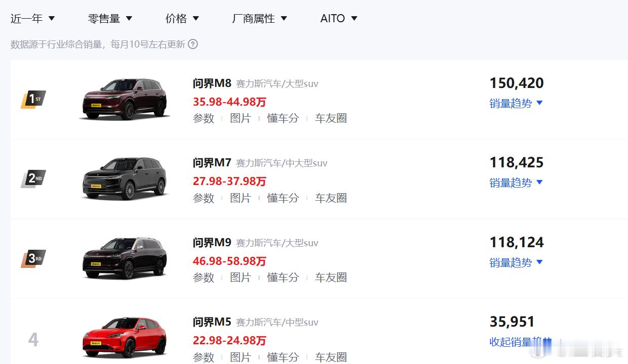Click the 1st place rank badge
Viewport: 628px width, 364px height.
33,99
